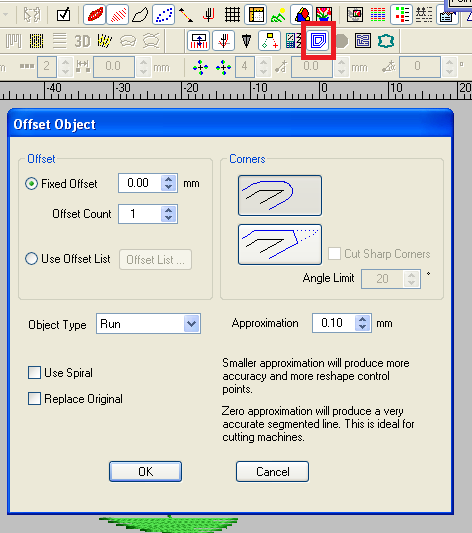Click the Offset Object dialog title bar
The height and width of the screenshot is (533, 472).
(x=230, y=124)
